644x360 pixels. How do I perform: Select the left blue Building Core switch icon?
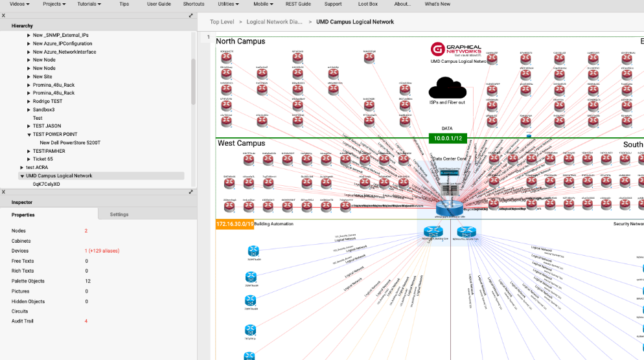(x=432, y=232)
